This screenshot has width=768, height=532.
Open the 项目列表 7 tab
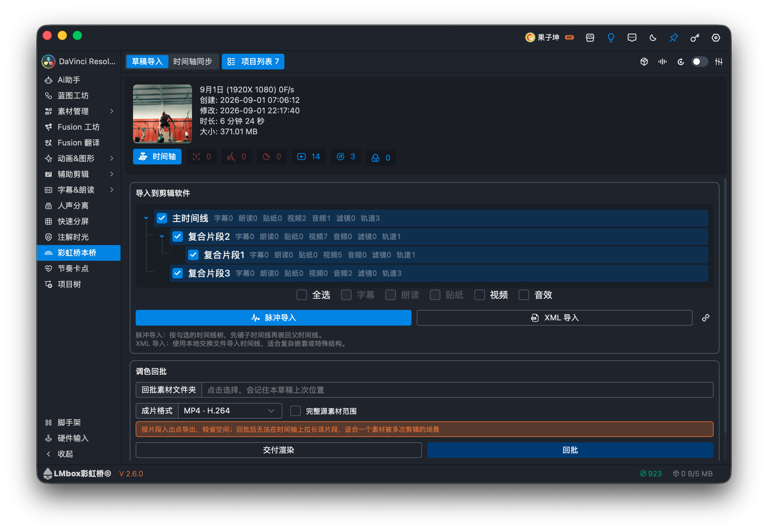tap(253, 61)
